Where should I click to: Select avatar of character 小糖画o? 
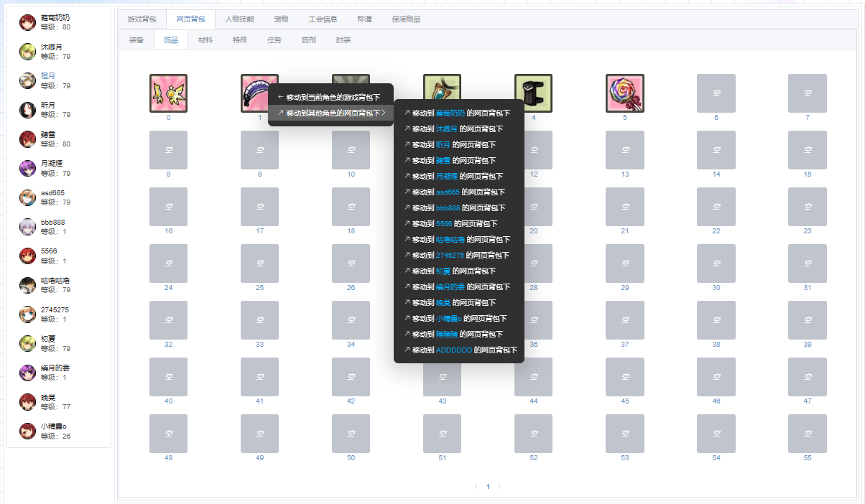click(27, 431)
